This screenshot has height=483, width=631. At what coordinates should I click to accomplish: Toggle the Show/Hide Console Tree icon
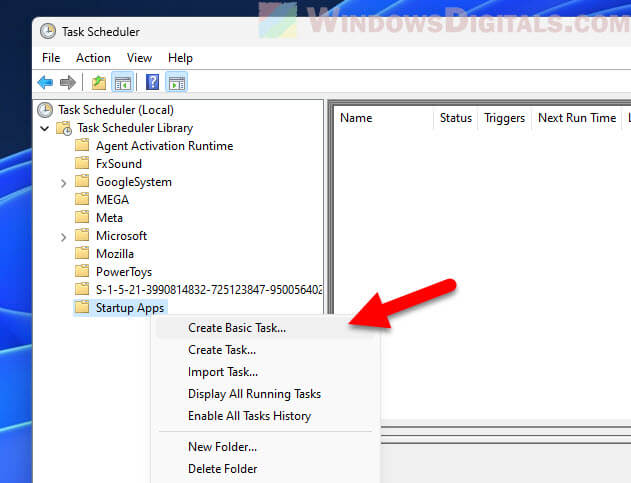click(x=122, y=83)
